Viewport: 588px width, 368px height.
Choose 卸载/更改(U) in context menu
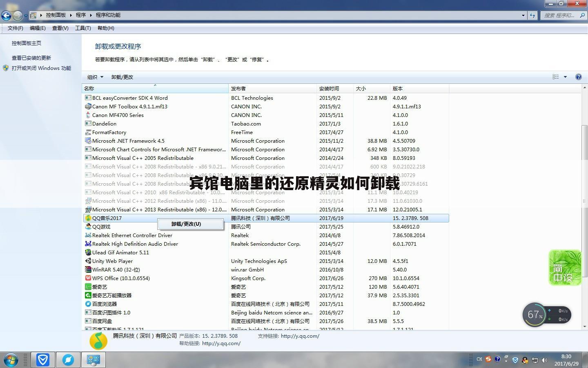190,224
